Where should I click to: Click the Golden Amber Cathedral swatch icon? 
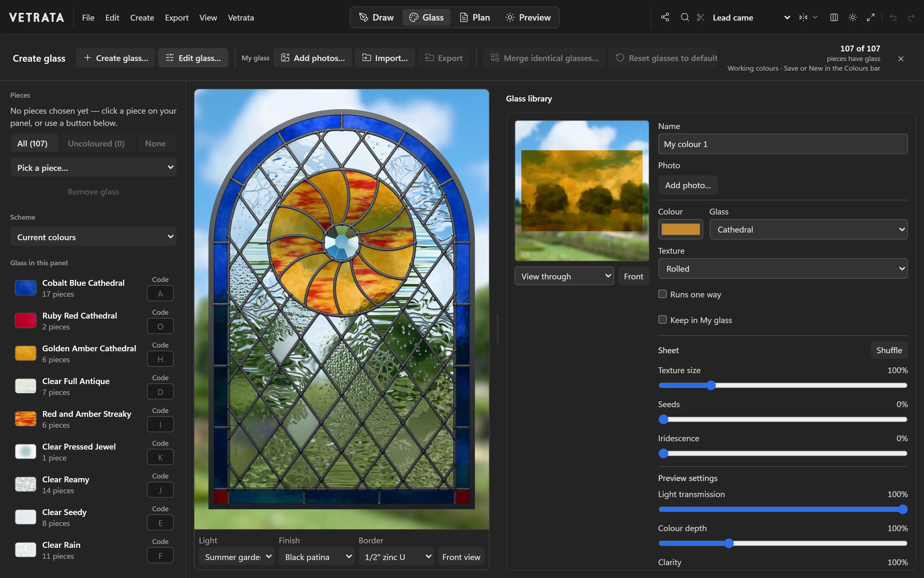click(x=26, y=353)
